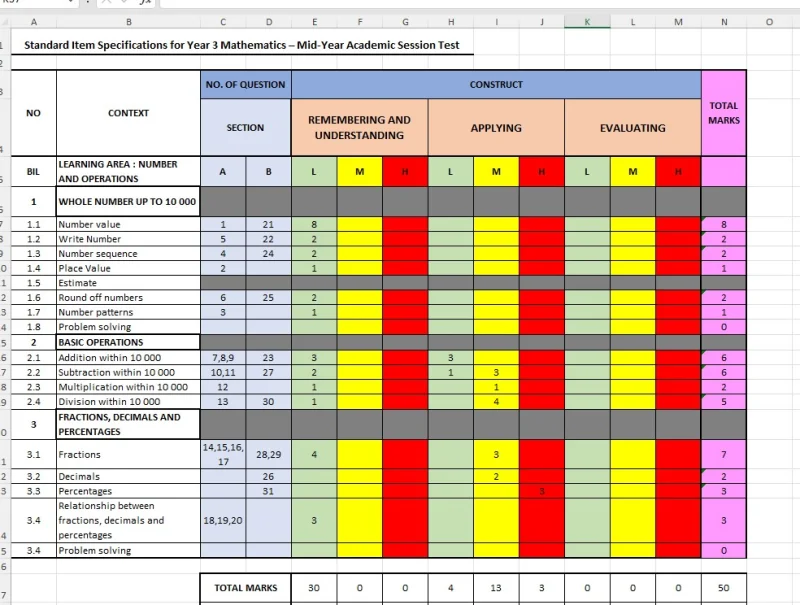Select the EVALUATING header cell
Screen dimensions: 800x605
point(632,128)
